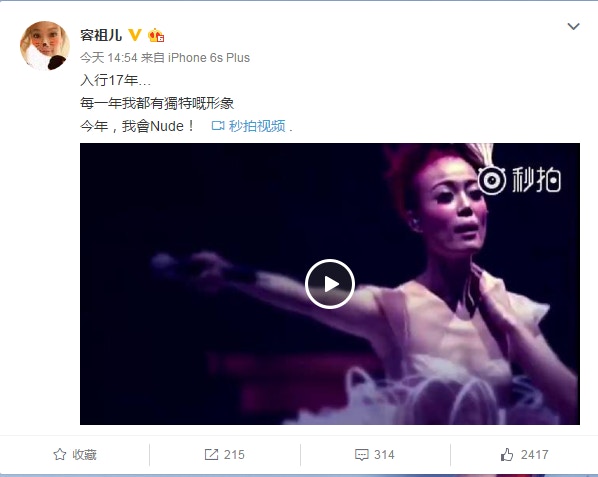
Task: Open the 秒拍视频 link
Action: point(257,126)
